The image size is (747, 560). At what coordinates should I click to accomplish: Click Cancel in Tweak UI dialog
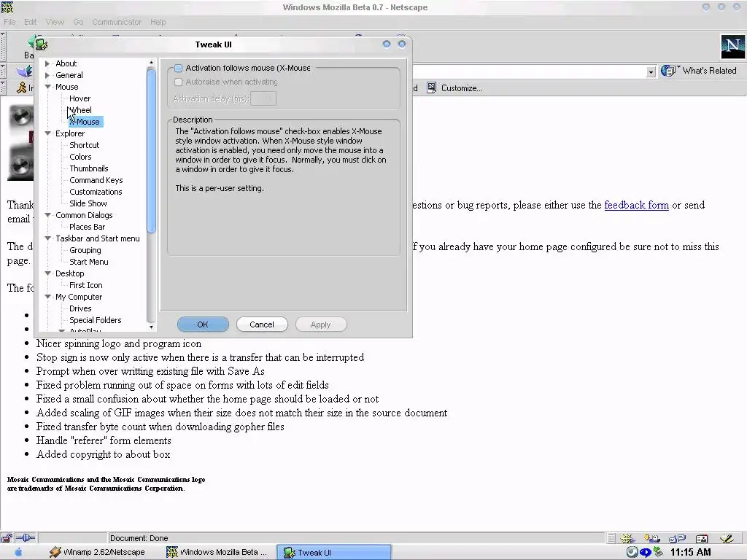[x=262, y=324]
